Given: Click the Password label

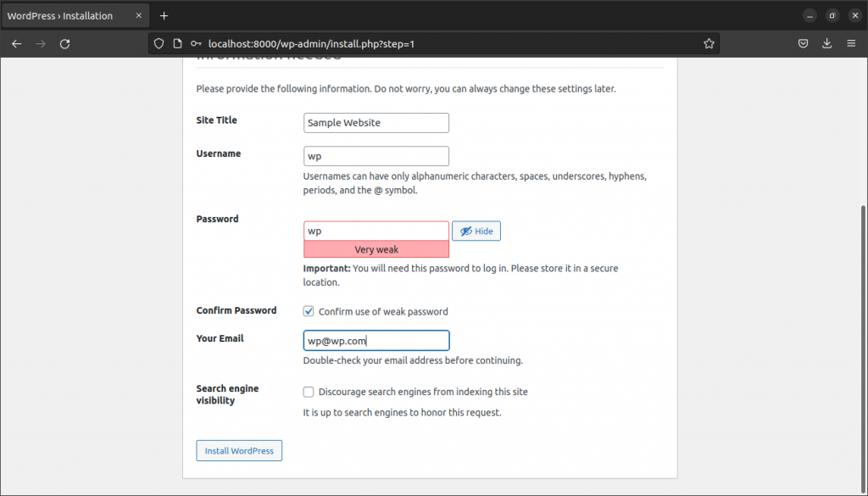Looking at the screenshot, I should point(217,219).
